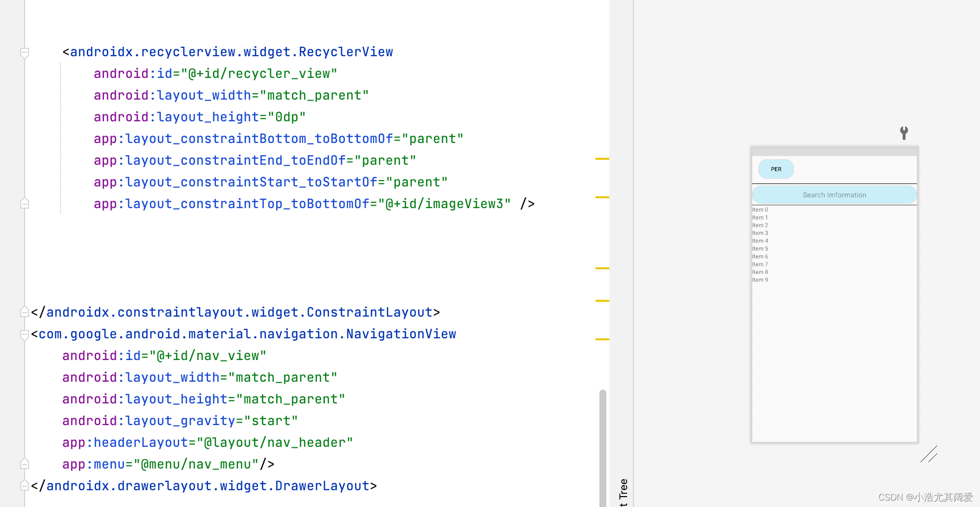980x507 pixels.
Task: Click the Search Imformation button in the preview
Action: pos(834,195)
